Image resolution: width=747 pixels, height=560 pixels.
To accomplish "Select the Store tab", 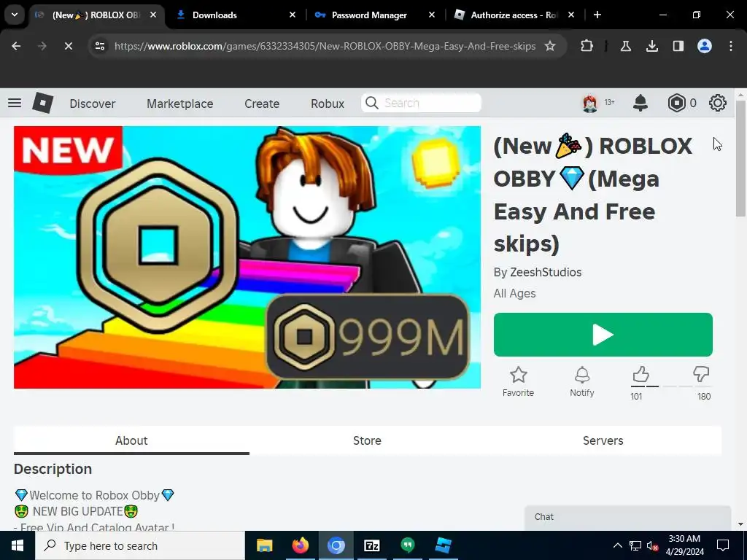I will pyautogui.click(x=367, y=440).
